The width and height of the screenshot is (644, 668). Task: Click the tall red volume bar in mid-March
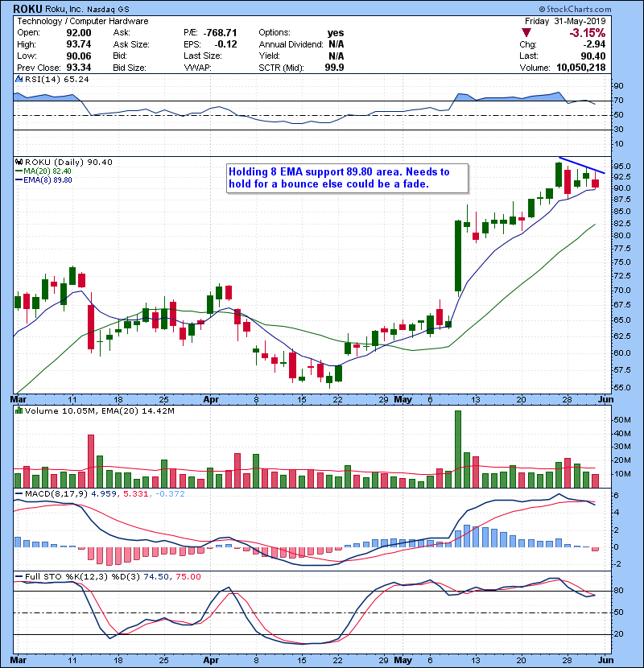coord(91,461)
